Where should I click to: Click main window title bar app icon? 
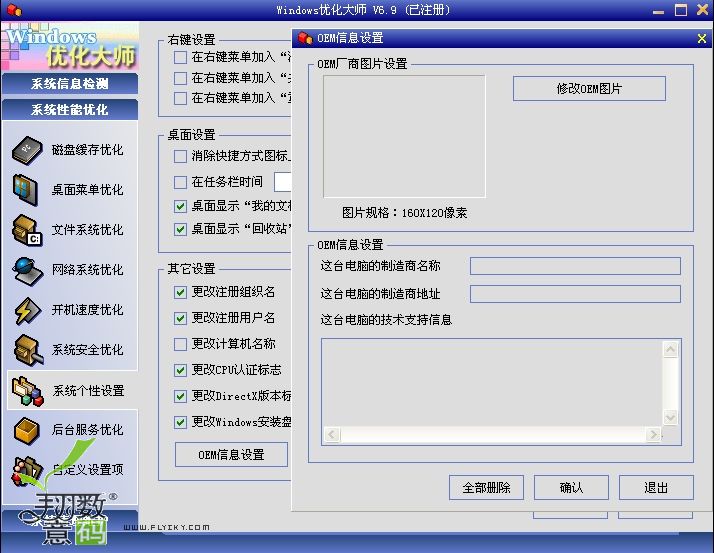[x=15, y=10]
